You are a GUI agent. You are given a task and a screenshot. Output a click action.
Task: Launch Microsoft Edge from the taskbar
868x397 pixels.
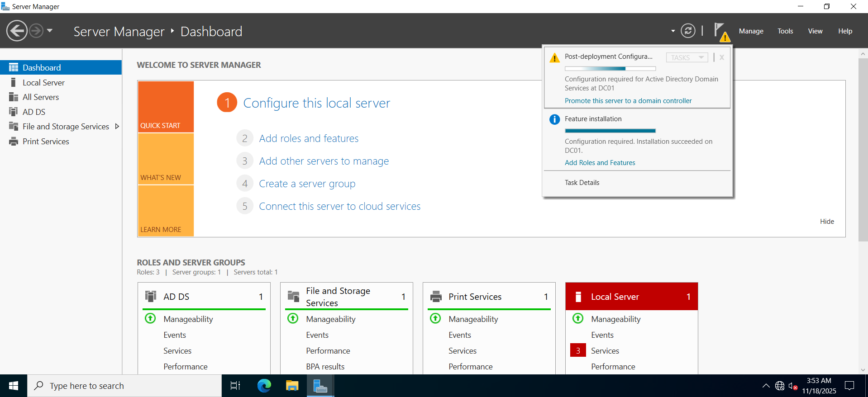point(264,386)
